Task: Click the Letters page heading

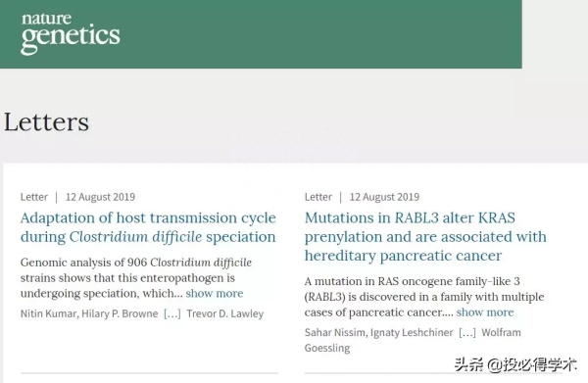Action: (x=46, y=122)
